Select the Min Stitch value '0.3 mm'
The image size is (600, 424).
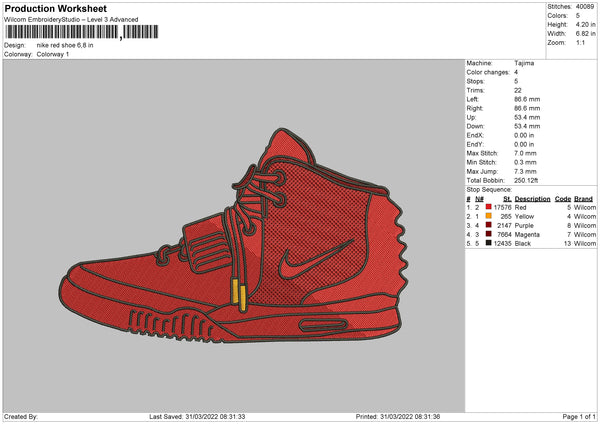(x=525, y=162)
